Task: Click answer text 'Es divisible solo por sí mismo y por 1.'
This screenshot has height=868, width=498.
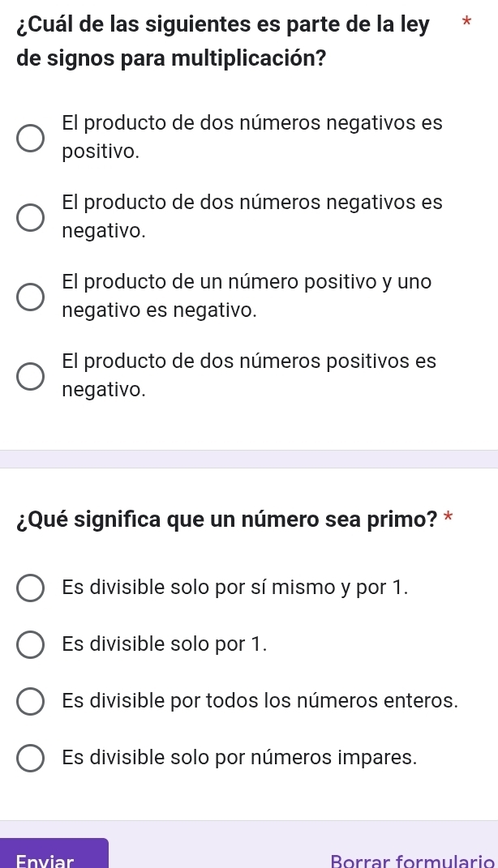Action: point(234,588)
